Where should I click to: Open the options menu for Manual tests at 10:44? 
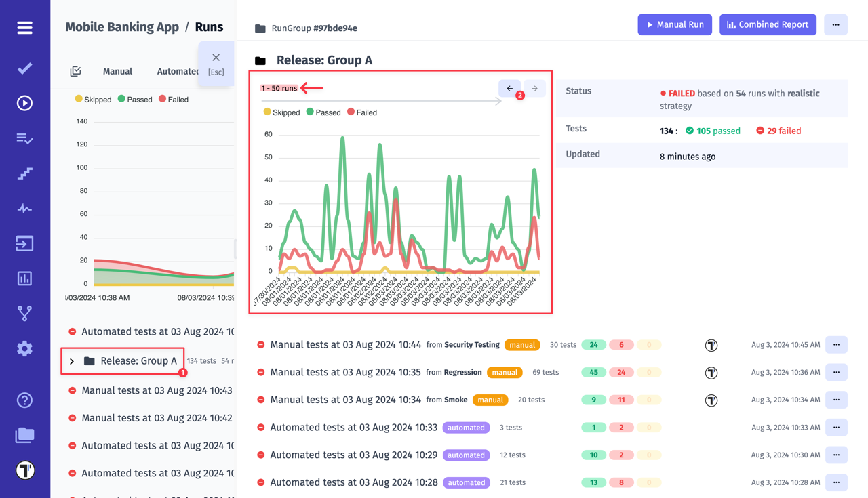point(836,345)
